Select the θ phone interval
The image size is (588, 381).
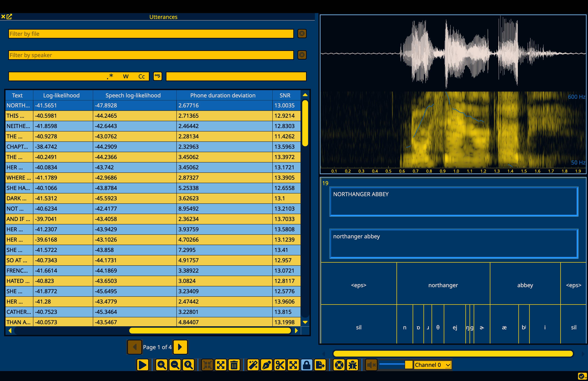438,324
